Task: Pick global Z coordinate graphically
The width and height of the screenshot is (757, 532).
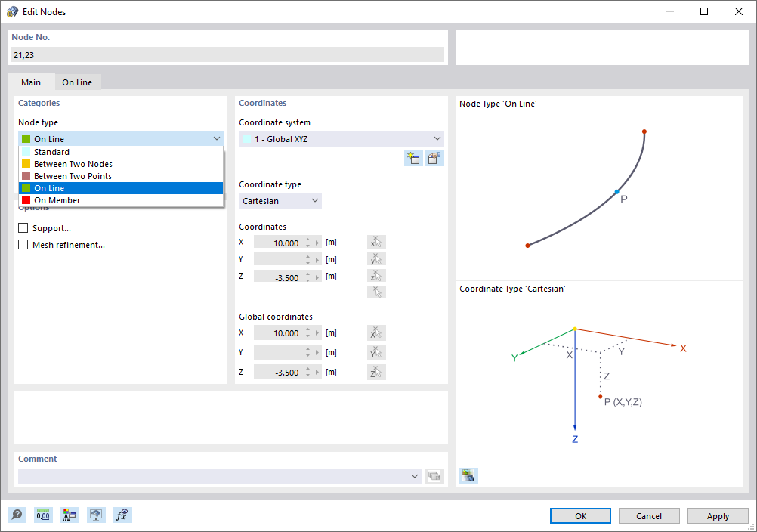Action: pyautogui.click(x=376, y=373)
